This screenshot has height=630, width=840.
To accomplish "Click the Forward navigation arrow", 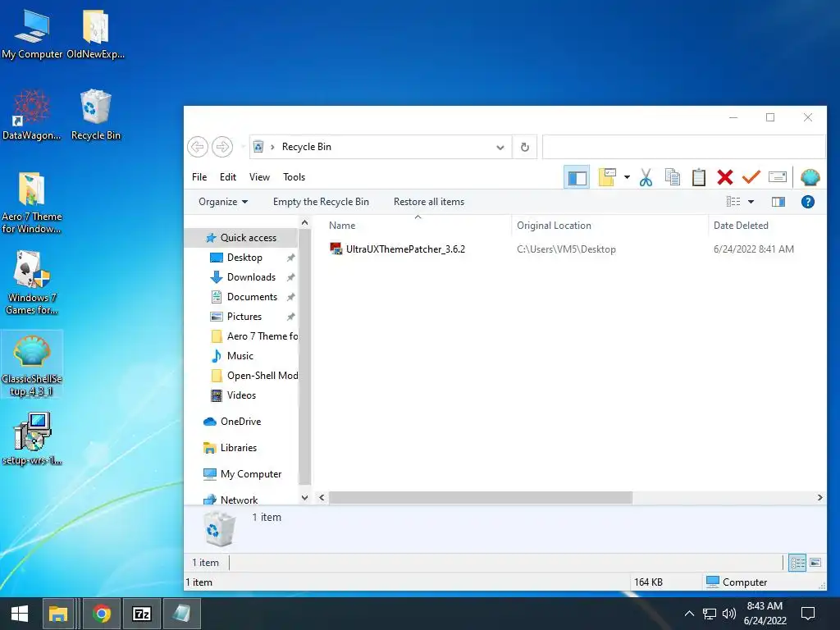I will [222, 147].
